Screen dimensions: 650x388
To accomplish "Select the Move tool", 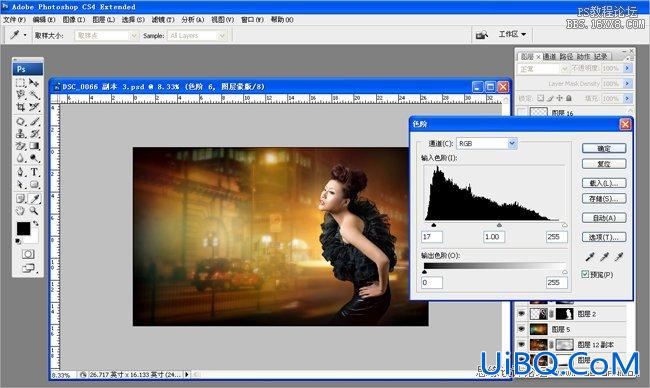I will 34,83.
